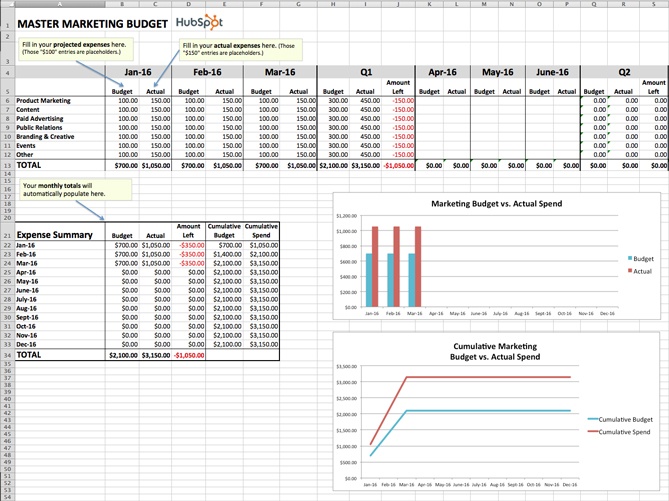Viewport: 669px width, 501px height.
Task: Select the blue Budget legend entry
Action: coord(641,259)
